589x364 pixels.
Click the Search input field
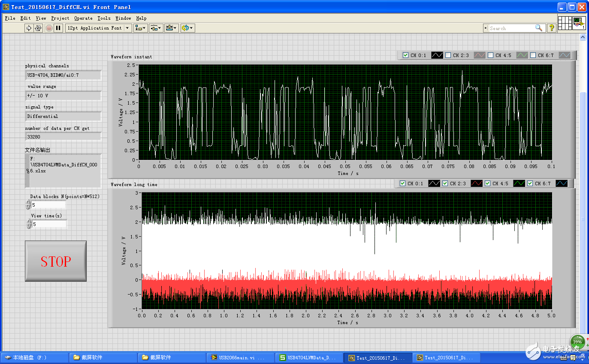point(512,28)
